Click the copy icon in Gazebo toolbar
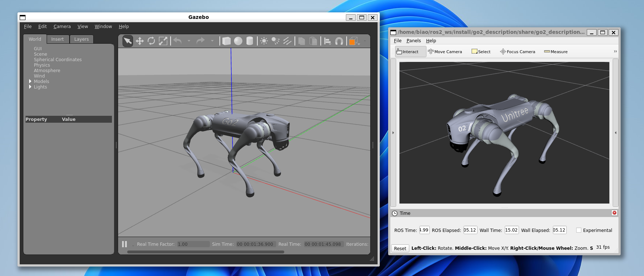 coord(301,41)
